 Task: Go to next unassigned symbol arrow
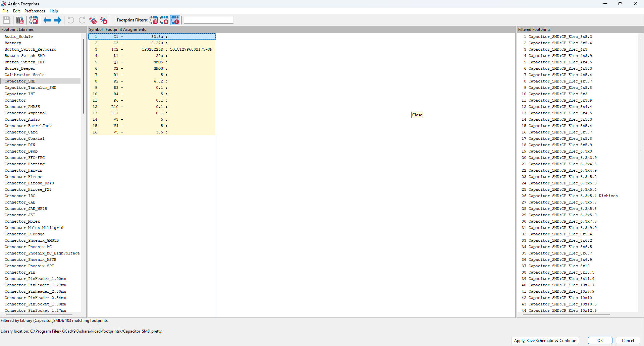[x=58, y=20]
